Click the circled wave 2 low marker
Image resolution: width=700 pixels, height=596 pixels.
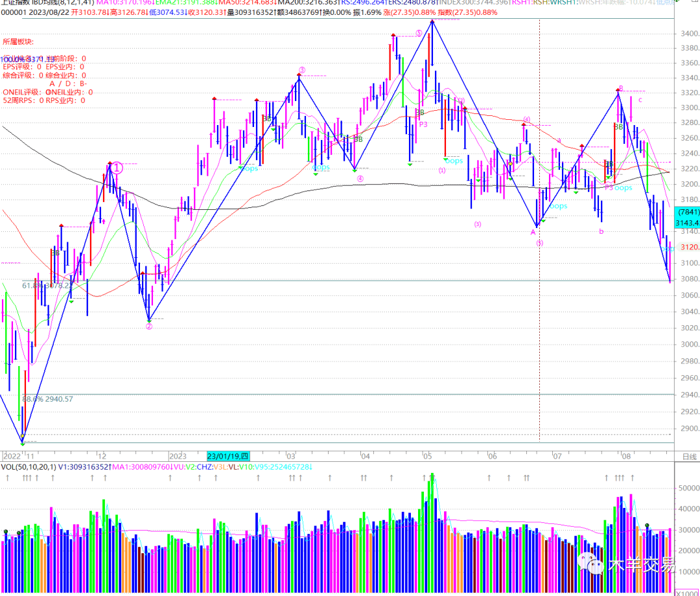tap(149, 327)
